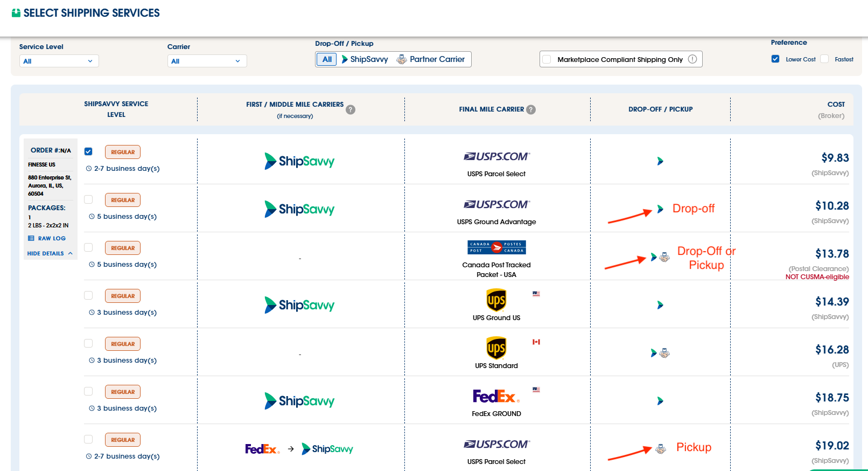Screen dimensions: 868x471
Task: Click the UPS logo for UPS Ground US
Action: point(496,300)
